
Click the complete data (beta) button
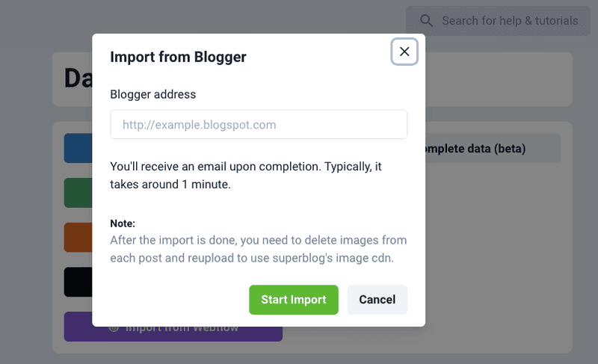pyautogui.click(x=492, y=149)
